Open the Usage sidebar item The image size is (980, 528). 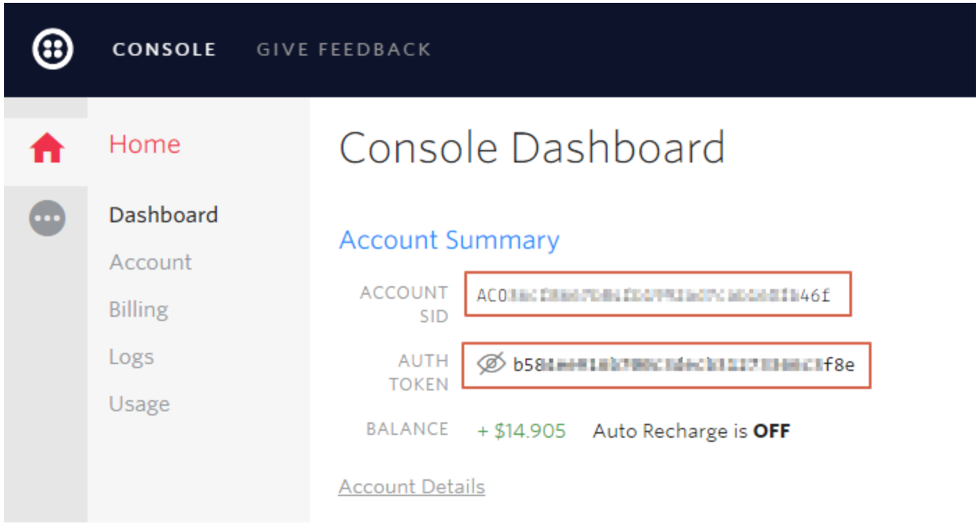(139, 404)
